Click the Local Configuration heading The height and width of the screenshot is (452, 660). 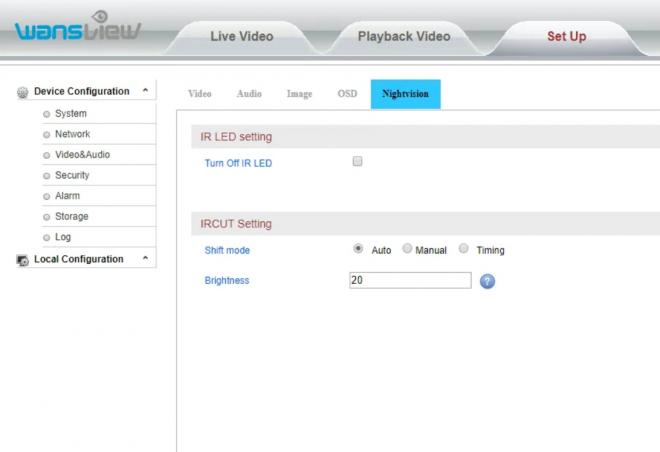point(79,259)
